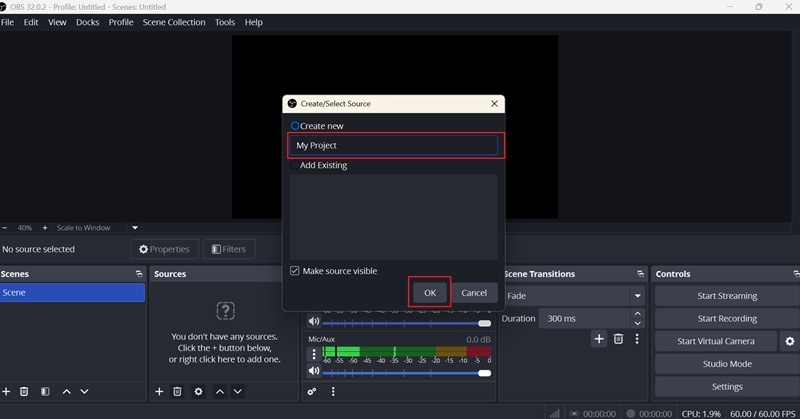Click the source name field "My Project"

point(393,145)
